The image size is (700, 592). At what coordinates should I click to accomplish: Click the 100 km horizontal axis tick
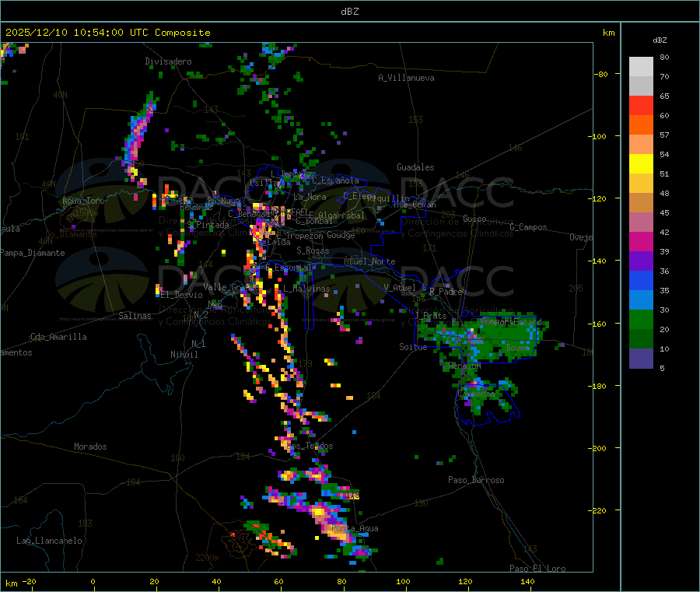pos(403,581)
